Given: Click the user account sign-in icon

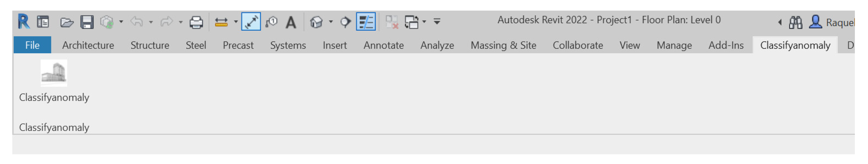Looking at the screenshot, I should point(815,22).
